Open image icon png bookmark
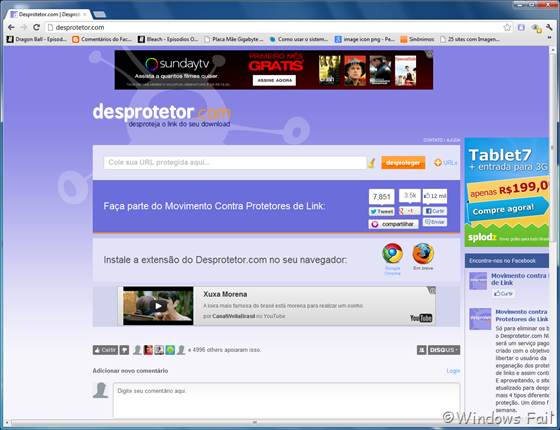The image size is (560, 430). pyautogui.click(x=365, y=39)
